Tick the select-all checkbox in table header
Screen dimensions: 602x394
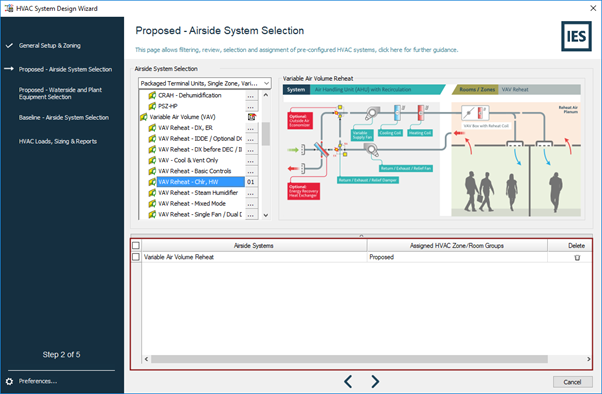pyautogui.click(x=136, y=245)
